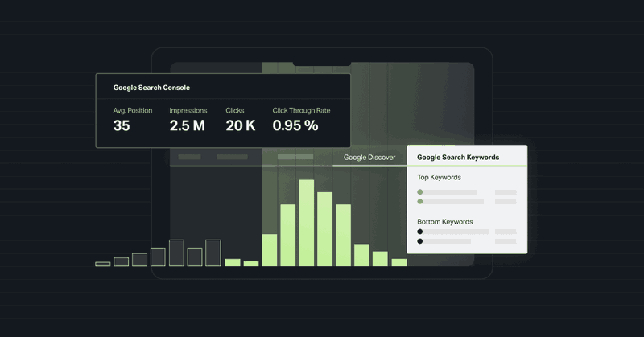This screenshot has height=337, width=644.
Task: Select the Google Search Keywords tab
Action: (458, 158)
